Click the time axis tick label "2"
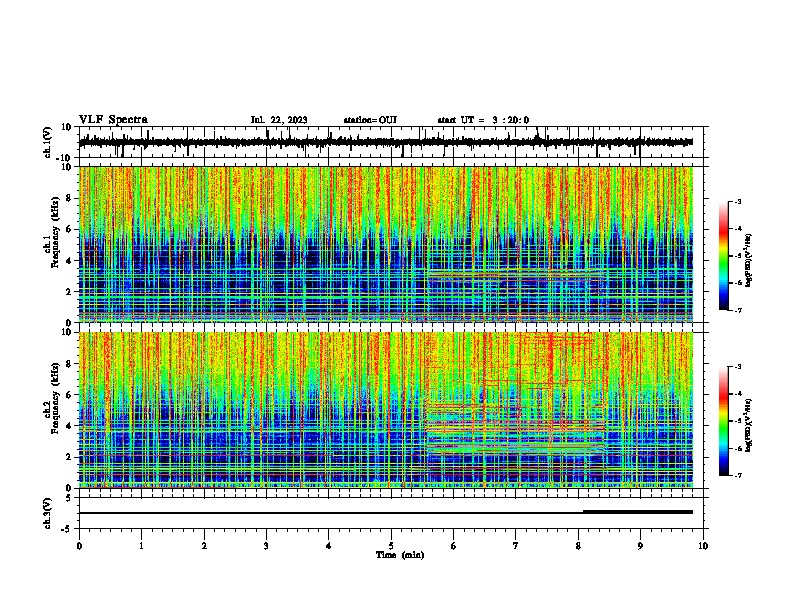 point(204,546)
